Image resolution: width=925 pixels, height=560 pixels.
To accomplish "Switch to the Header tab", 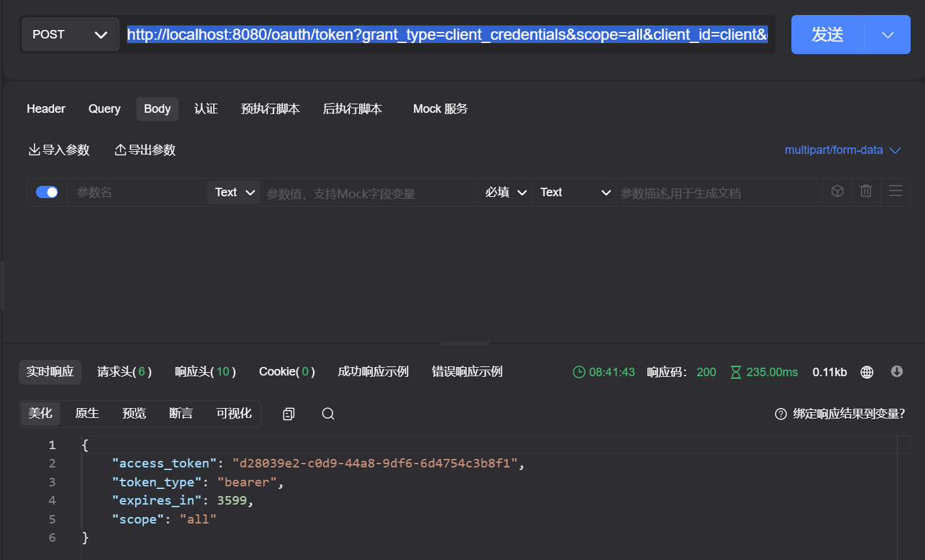I will tap(46, 109).
